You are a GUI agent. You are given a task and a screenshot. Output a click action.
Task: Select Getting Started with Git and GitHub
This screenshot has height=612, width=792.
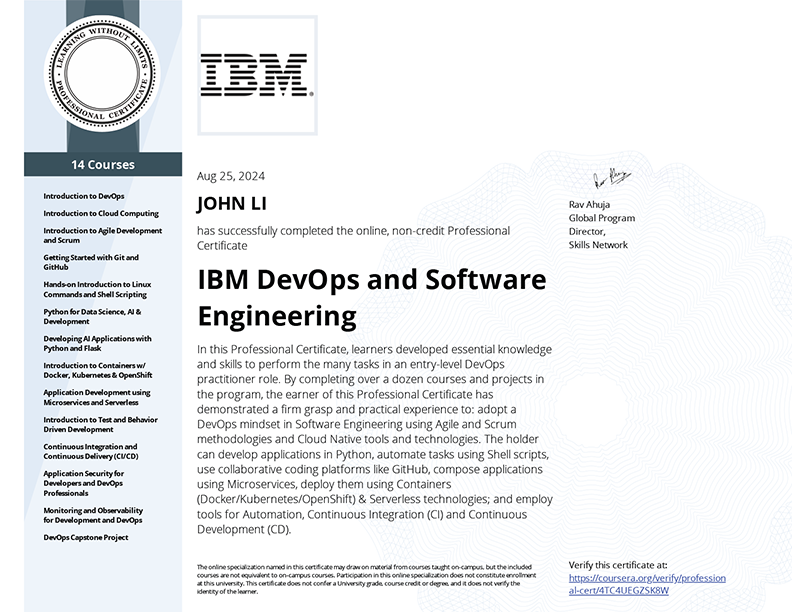[x=91, y=262]
